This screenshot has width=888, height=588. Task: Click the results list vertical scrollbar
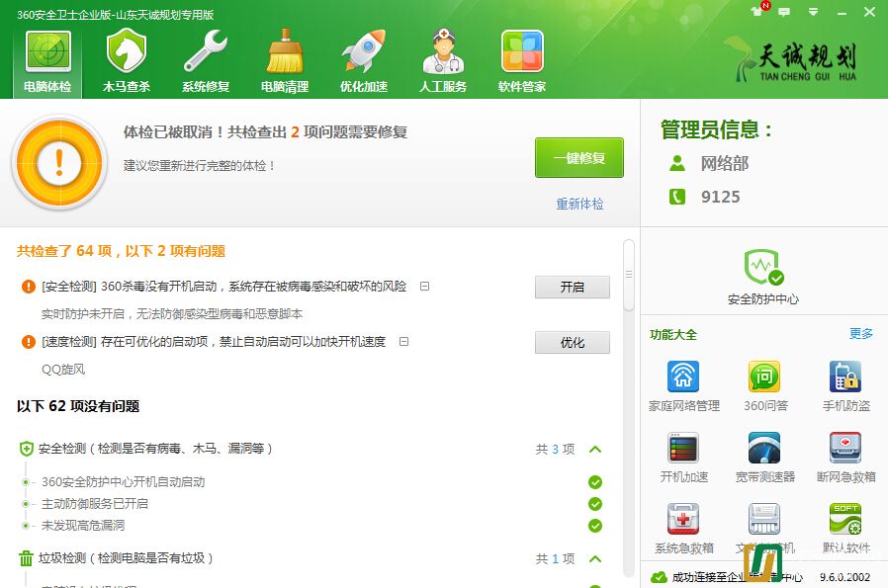coord(629,275)
